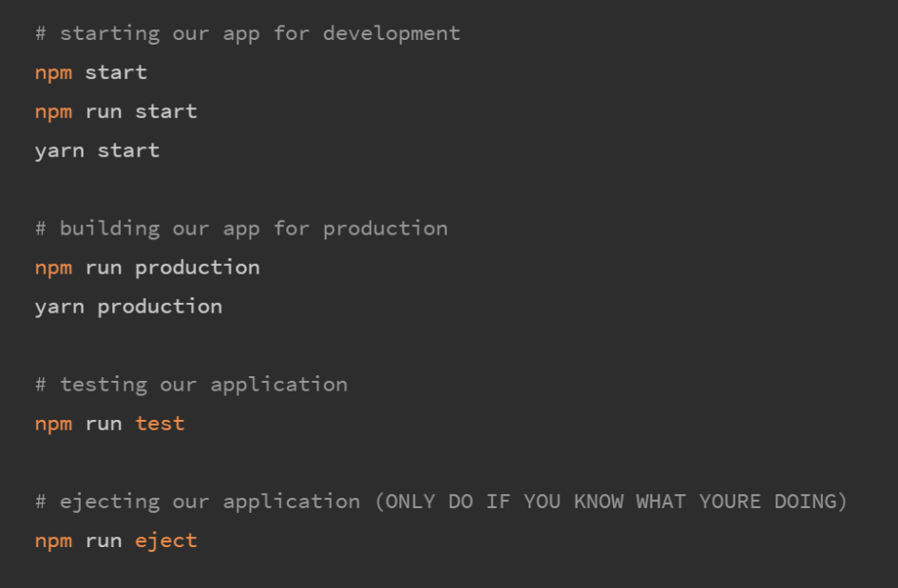
Task: Click 'npm' in the 'npm run eject' line
Action: [53, 541]
